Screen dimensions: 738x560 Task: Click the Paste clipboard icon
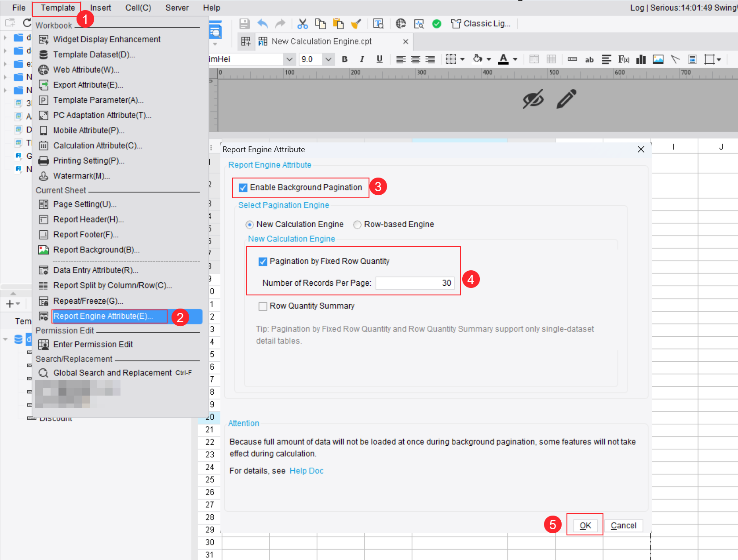tap(338, 24)
